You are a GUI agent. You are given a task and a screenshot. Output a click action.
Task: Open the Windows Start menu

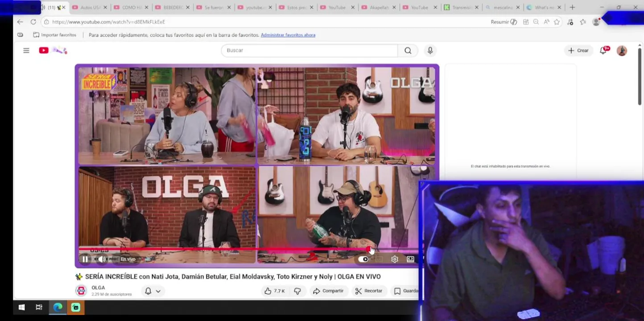21,307
